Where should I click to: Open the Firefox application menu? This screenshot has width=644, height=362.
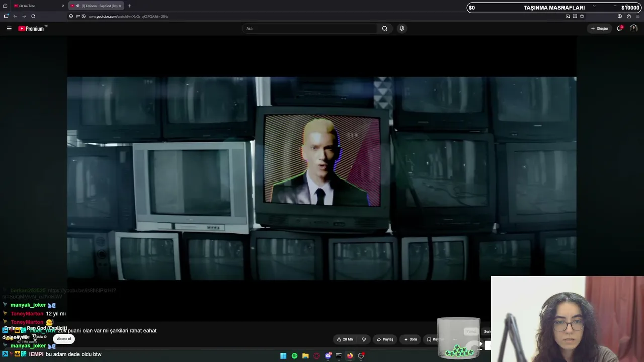638,16
